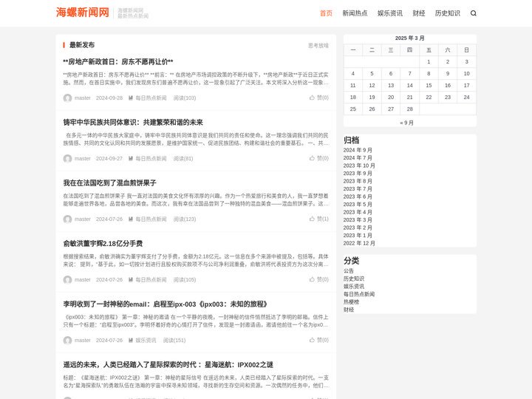This screenshot has width=532, height=399.
Task: Go to previous month « 9月 in calendar
Action: click(406, 123)
